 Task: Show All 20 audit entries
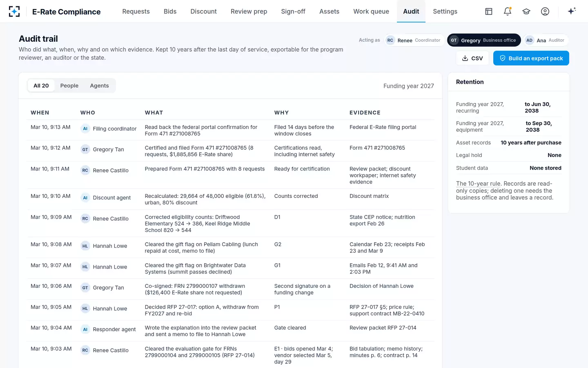tap(41, 85)
